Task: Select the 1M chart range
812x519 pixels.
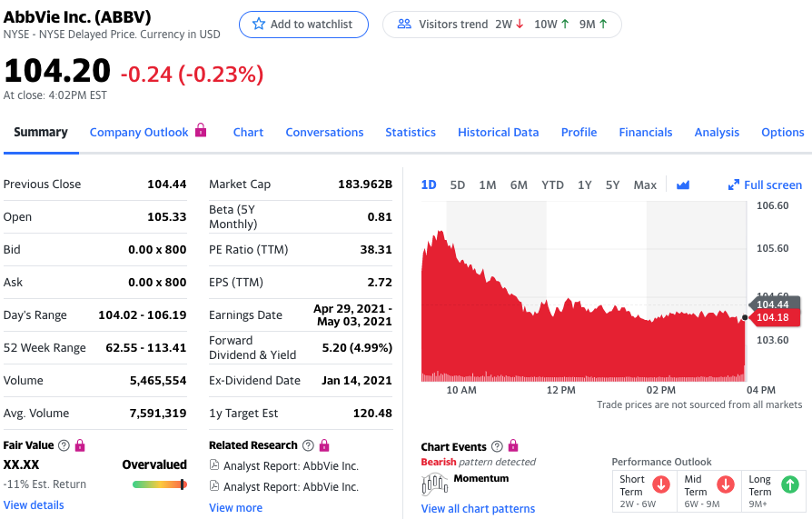Action: pos(488,185)
